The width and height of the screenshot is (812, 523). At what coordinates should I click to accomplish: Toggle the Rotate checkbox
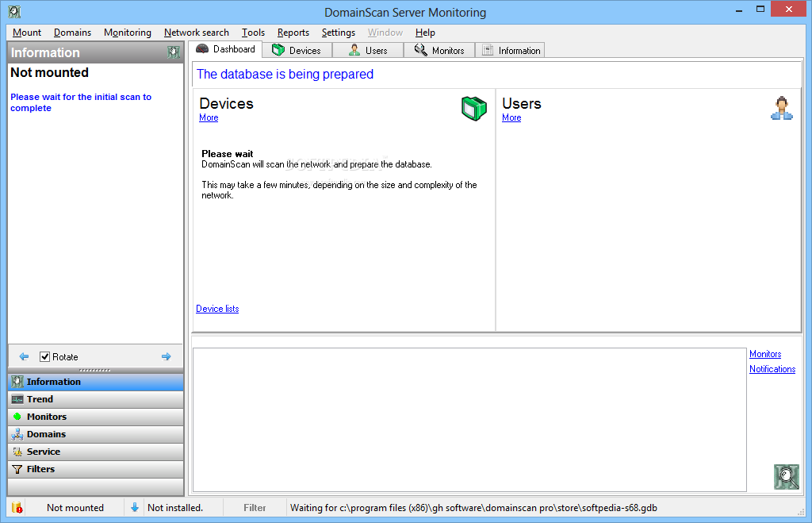point(45,356)
